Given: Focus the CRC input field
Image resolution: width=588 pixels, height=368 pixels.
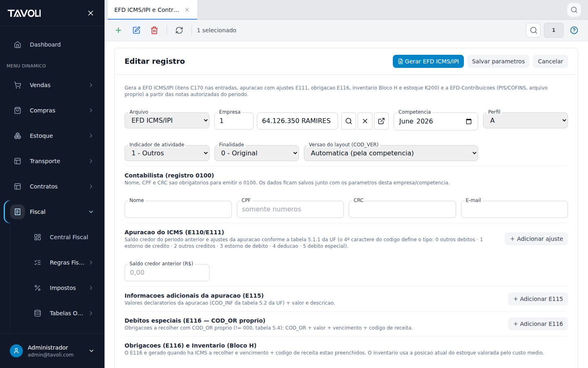Looking at the screenshot, I should click(402, 209).
